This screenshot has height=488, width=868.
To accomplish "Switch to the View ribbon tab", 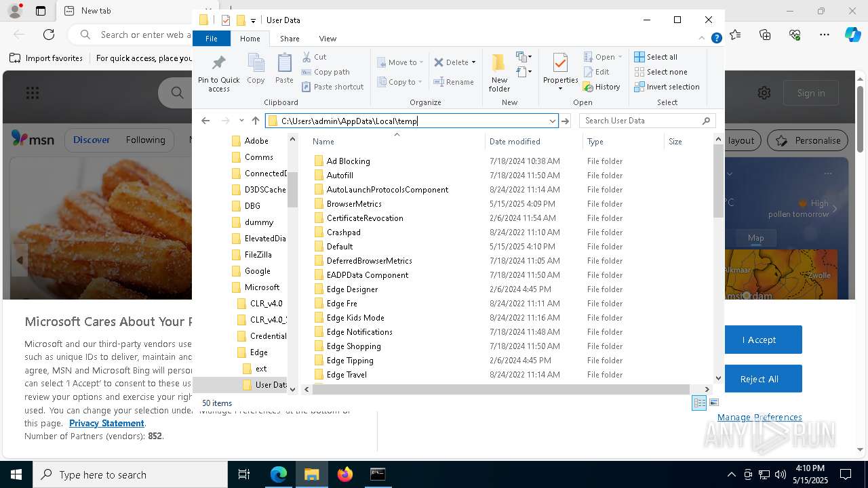I will (x=328, y=39).
